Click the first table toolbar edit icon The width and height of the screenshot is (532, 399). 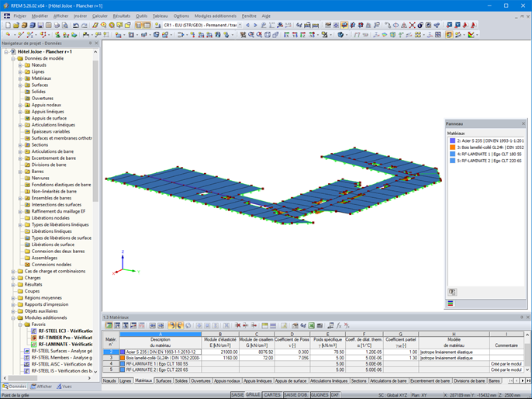109,326
